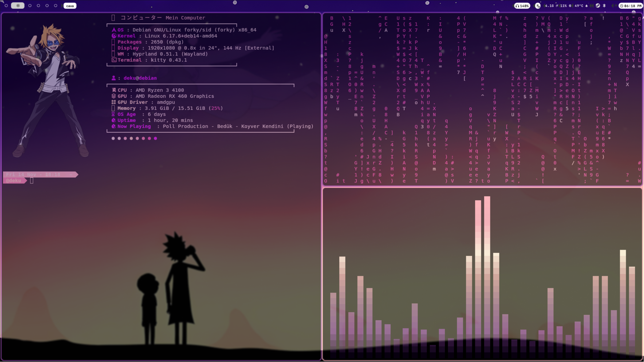Click 'kitty 0.43.1' terminal value
Image resolution: width=644 pixels, height=362 pixels.
(x=169, y=60)
